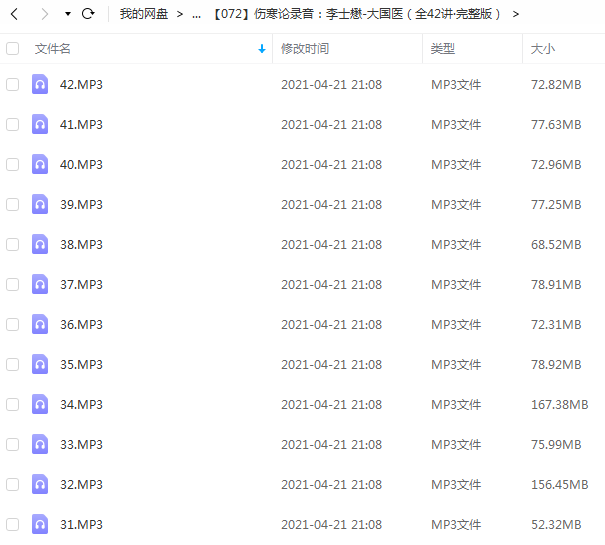Check the box for 41.MP3
The width and height of the screenshot is (605, 545).
pyautogui.click(x=12, y=124)
